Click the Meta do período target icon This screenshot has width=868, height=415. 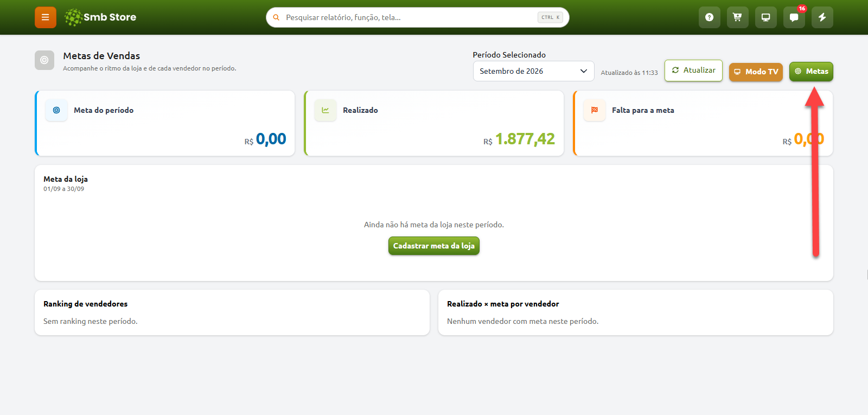tap(56, 110)
